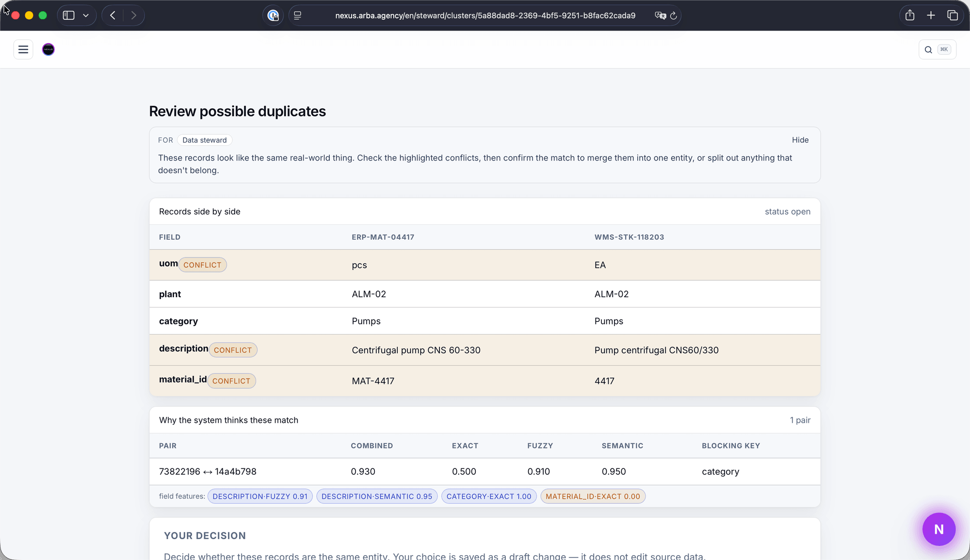The width and height of the screenshot is (970, 560).
Task: Click the CATEGORY·EXACT 1.00 chip
Action: (x=489, y=496)
